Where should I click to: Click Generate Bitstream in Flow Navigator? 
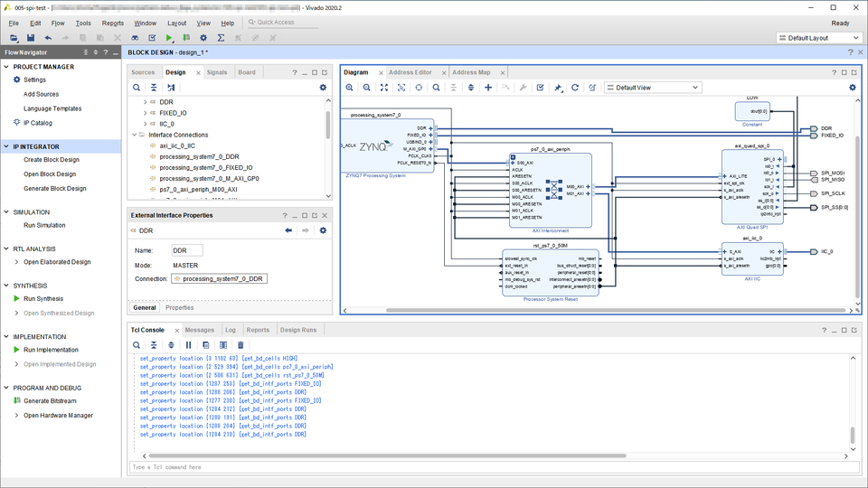coord(50,400)
